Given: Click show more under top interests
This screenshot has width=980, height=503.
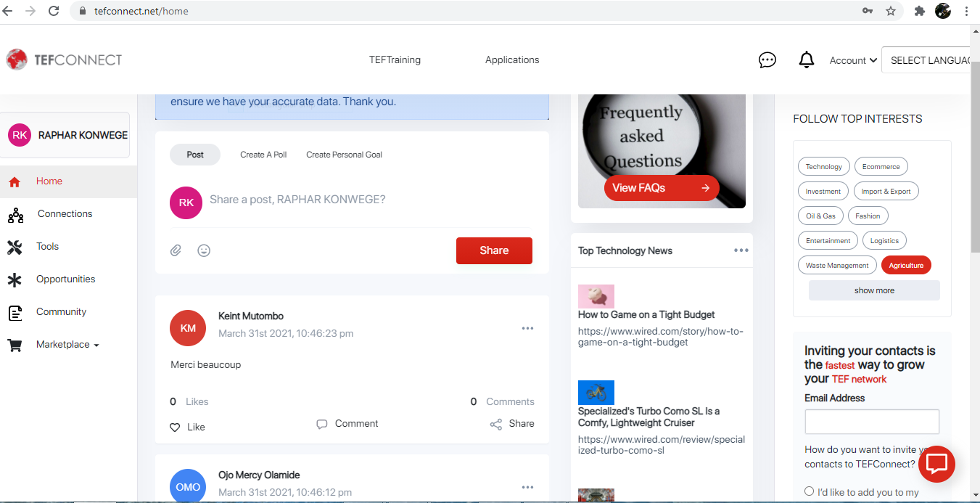Looking at the screenshot, I should (x=874, y=290).
